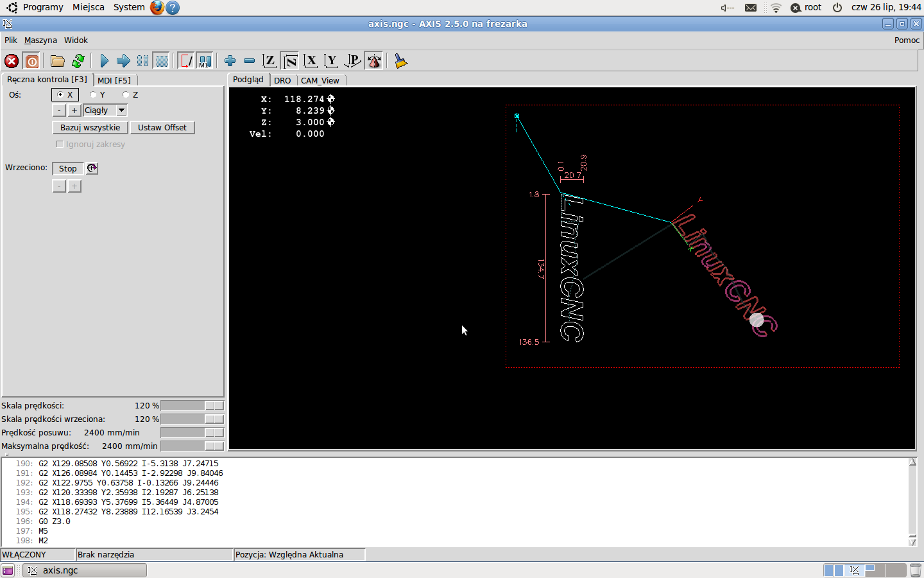This screenshot has height=578, width=924.
Task: Click the Ustaw Offset button
Action: pyautogui.click(x=162, y=127)
